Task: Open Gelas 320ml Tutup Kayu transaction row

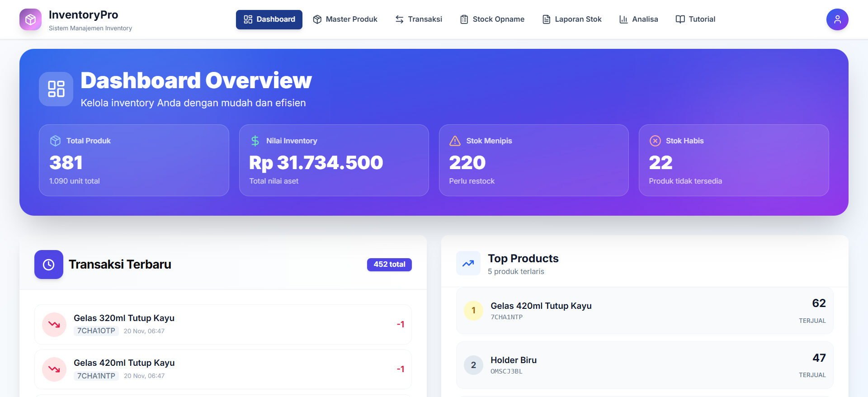Action: pyautogui.click(x=223, y=325)
